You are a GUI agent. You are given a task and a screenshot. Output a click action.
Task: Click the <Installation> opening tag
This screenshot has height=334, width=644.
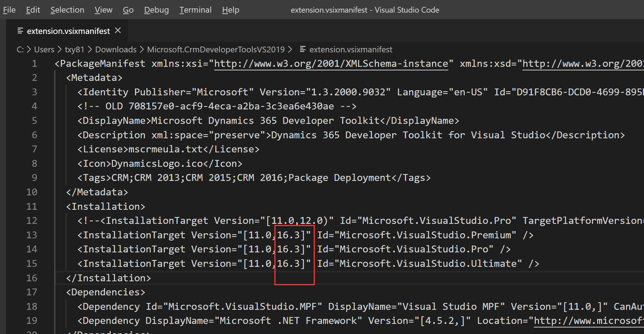pyautogui.click(x=106, y=207)
